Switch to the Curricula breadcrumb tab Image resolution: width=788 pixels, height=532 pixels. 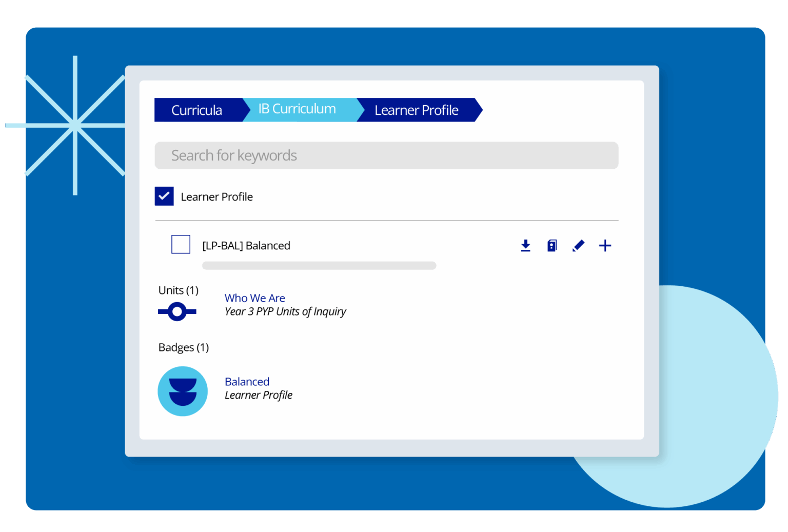tap(197, 110)
